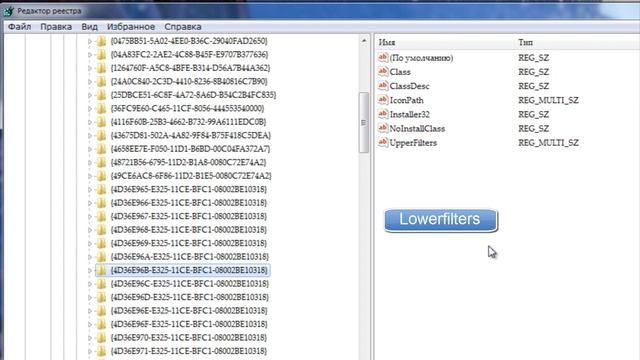Click folder icon of {4D36E965-E325-11CE-BFC1-08002BE10318}

pos(101,189)
